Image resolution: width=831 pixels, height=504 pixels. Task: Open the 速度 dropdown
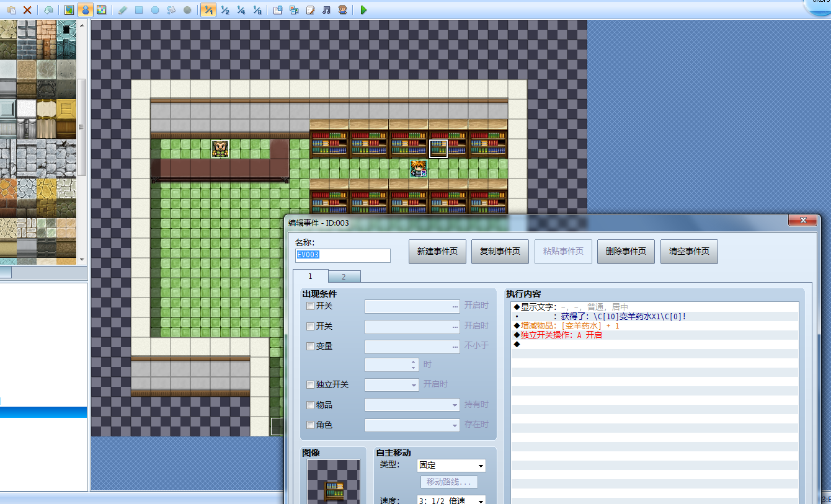pos(451,500)
